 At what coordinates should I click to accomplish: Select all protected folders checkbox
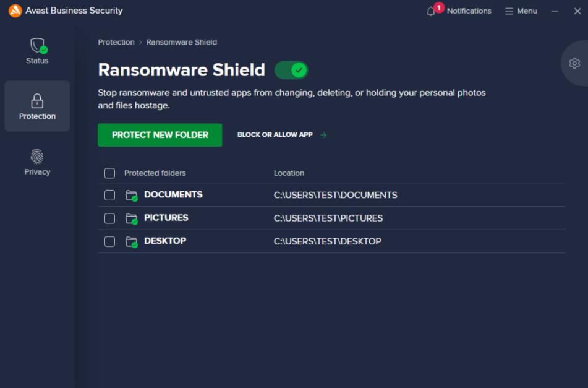pyautogui.click(x=109, y=173)
